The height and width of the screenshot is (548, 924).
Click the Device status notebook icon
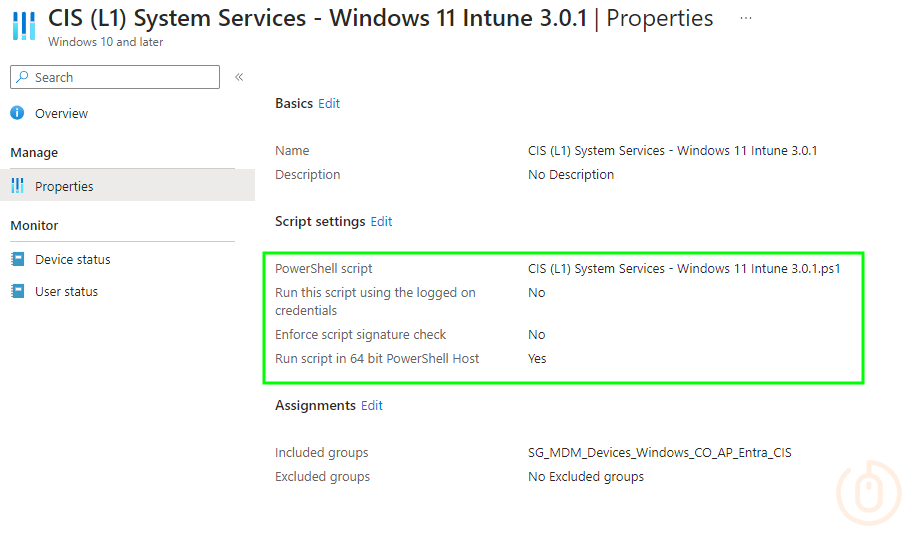[x=17, y=259]
